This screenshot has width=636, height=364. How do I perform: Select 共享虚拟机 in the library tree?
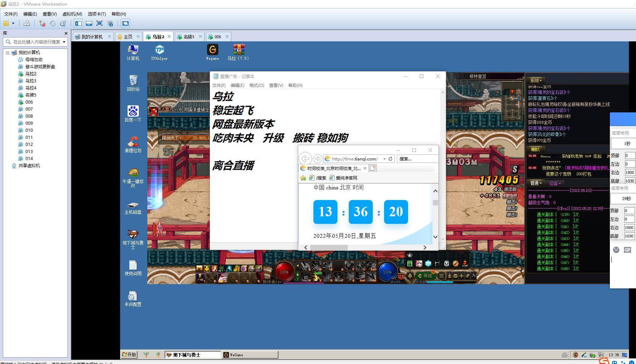coord(29,166)
